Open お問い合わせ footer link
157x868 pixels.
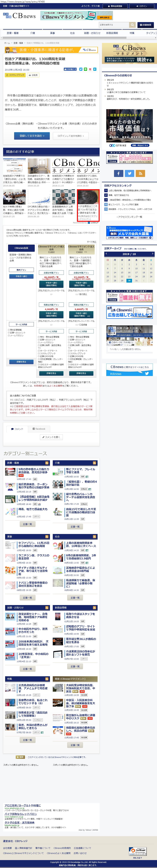pos(80,853)
